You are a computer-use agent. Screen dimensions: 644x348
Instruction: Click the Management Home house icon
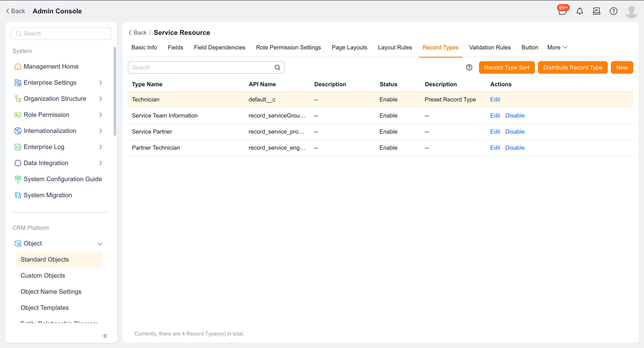click(18, 66)
